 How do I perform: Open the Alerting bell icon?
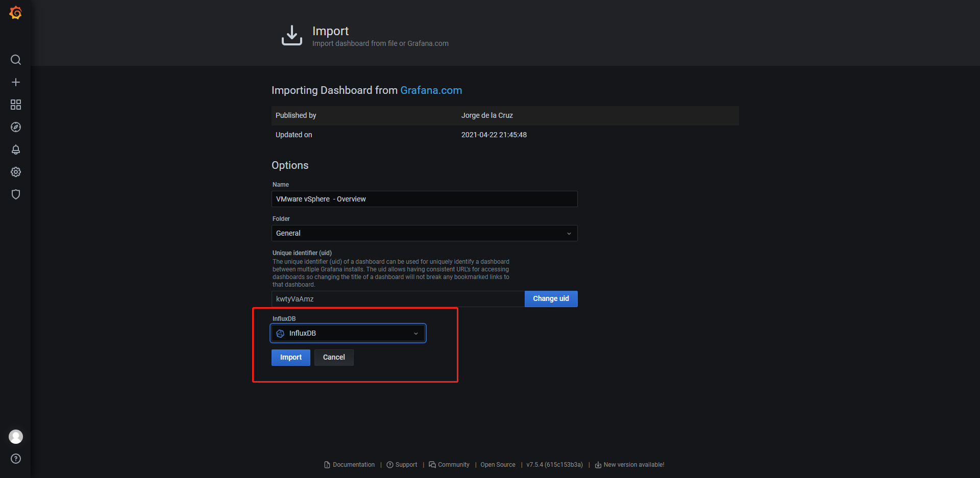[x=16, y=149]
